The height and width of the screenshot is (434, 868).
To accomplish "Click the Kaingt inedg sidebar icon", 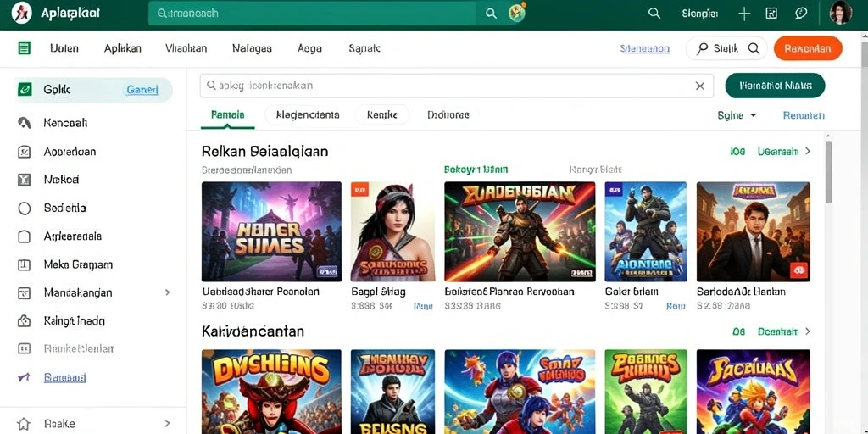I will tap(25, 320).
